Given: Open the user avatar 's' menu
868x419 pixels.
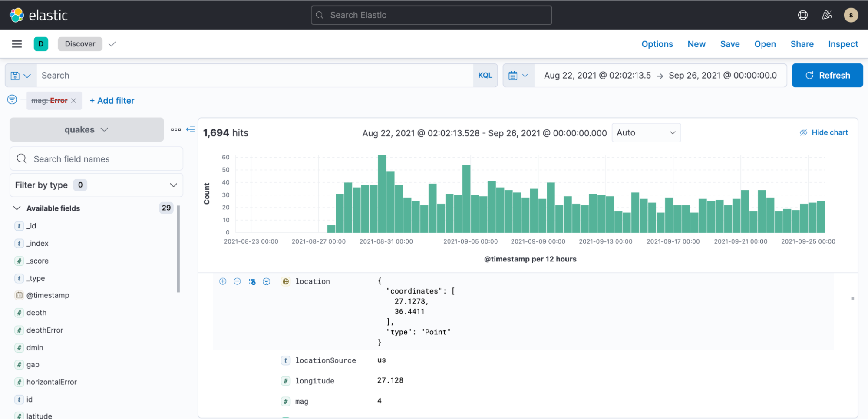Looking at the screenshot, I should tap(851, 15).
